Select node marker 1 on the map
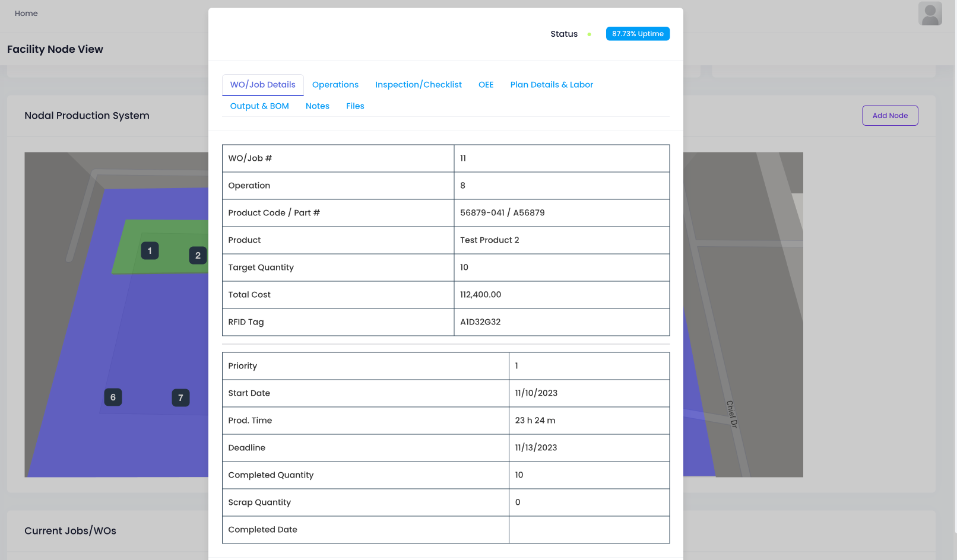 [150, 251]
